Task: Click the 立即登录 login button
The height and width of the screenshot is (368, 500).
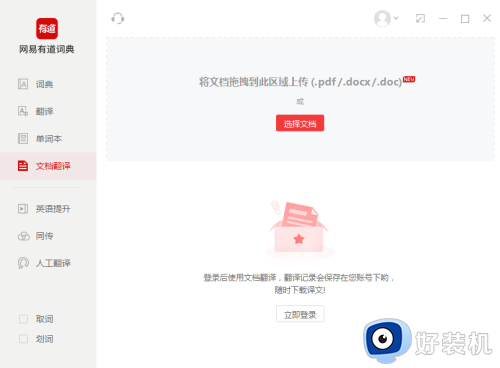Action: tap(300, 314)
